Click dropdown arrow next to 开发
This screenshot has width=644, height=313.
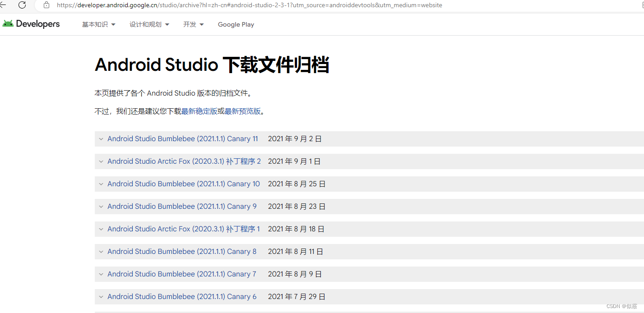(x=202, y=25)
